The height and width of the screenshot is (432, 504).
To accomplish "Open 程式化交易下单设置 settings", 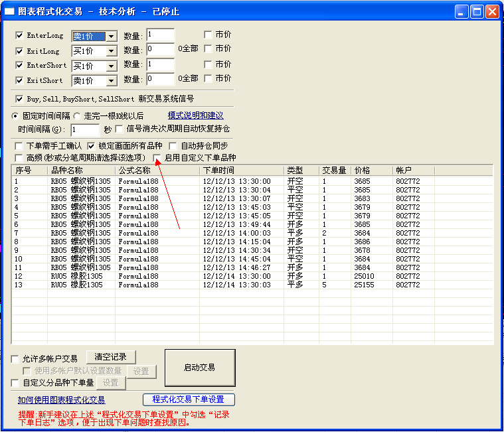I will pos(189,399).
